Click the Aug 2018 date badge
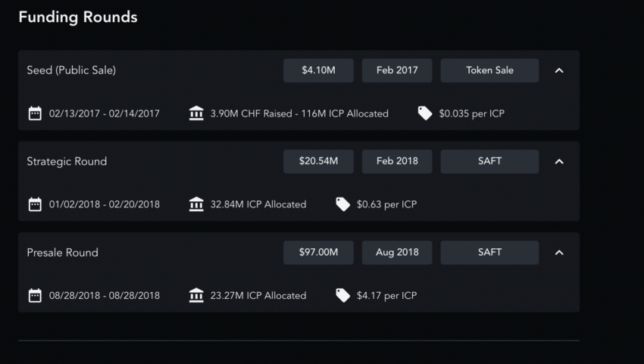 [397, 252]
